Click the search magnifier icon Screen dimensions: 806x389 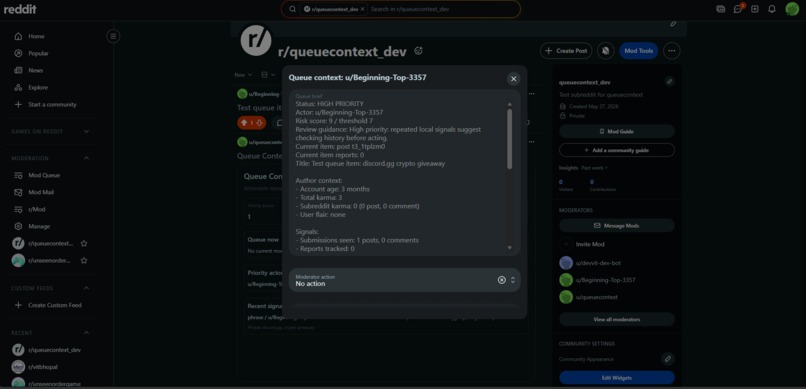pyautogui.click(x=292, y=9)
